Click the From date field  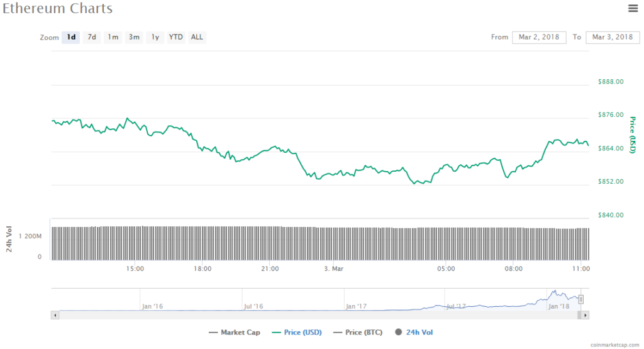coord(539,37)
